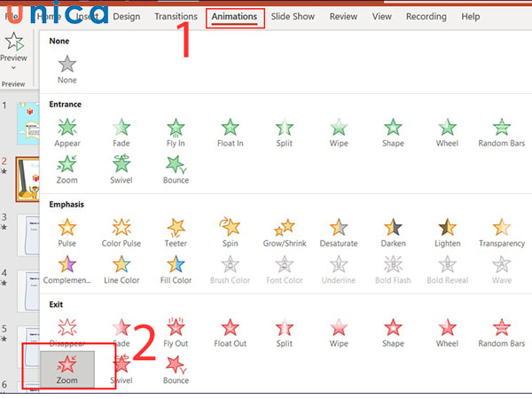This screenshot has width=532, height=399.
Task: Apply the Appear entrance animation
Action: [67, 133]
